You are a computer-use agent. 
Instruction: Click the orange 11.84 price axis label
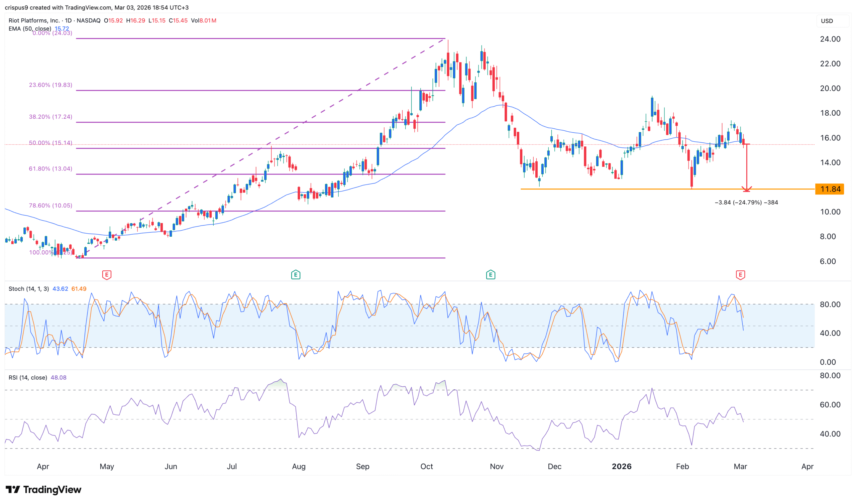[830, 189]
